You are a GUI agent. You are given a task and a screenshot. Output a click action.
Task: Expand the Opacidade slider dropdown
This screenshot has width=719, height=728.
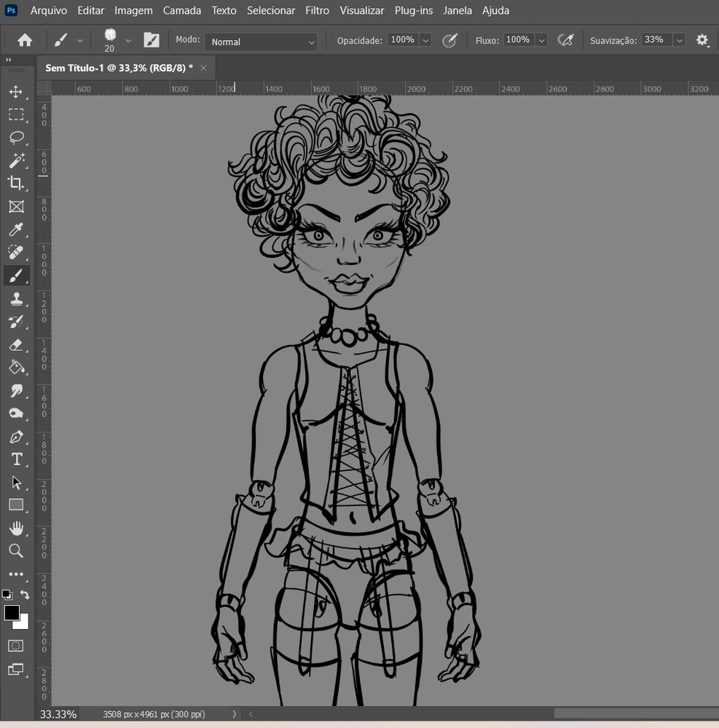coord(425,40)
